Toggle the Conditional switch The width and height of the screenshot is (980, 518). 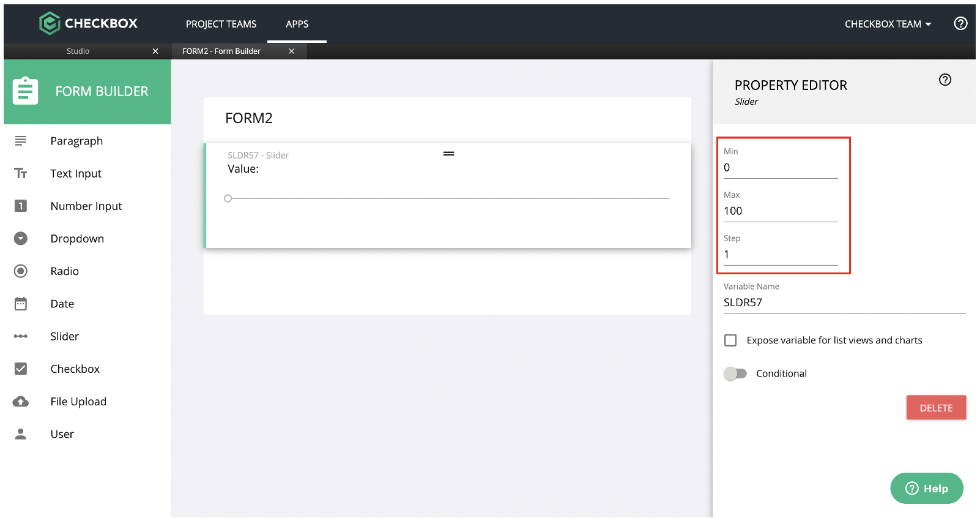(x=735, y=373)
